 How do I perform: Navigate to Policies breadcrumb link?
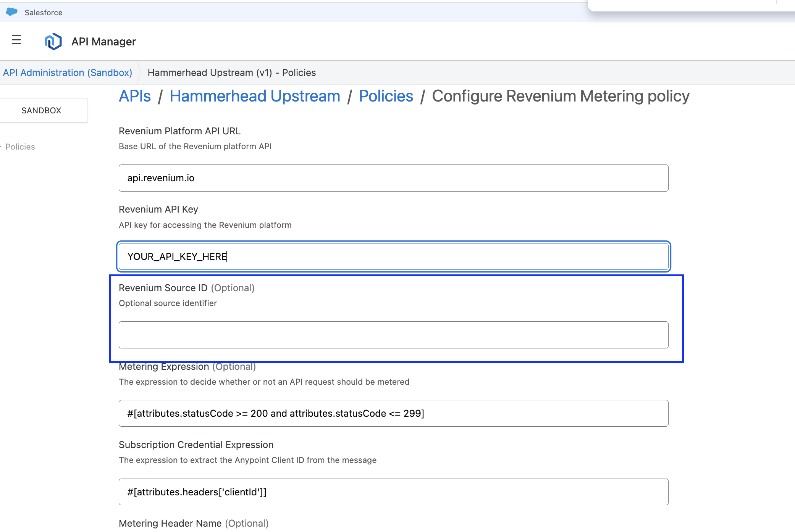[x=386, y=96]
